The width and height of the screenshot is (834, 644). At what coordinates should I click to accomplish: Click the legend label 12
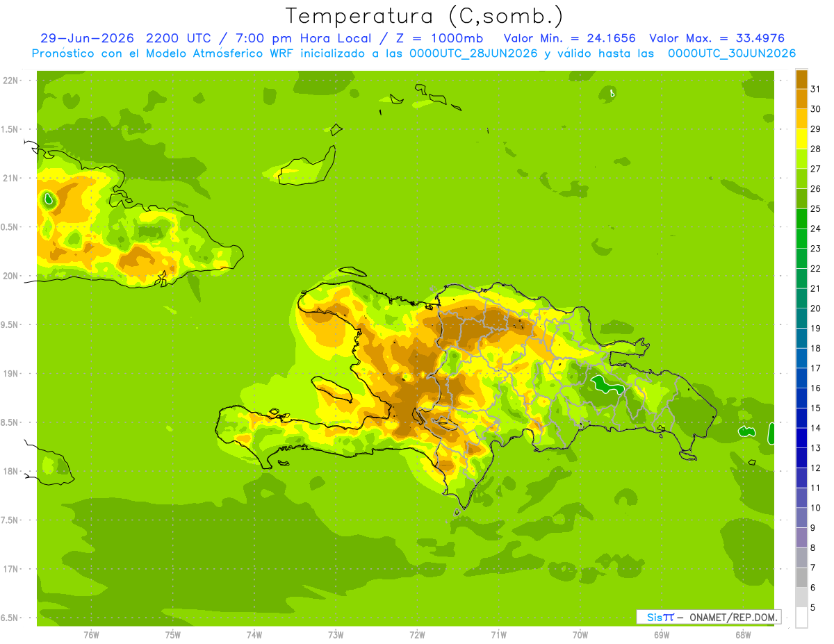click(815, 468)
